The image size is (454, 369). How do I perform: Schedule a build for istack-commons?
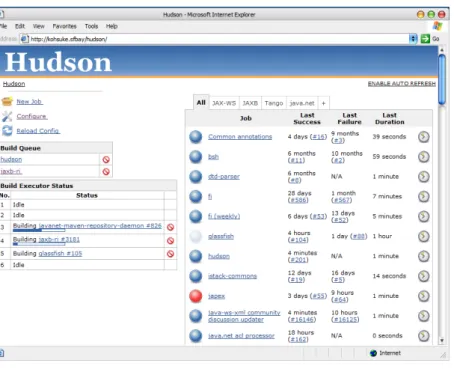tap(424, 276)
